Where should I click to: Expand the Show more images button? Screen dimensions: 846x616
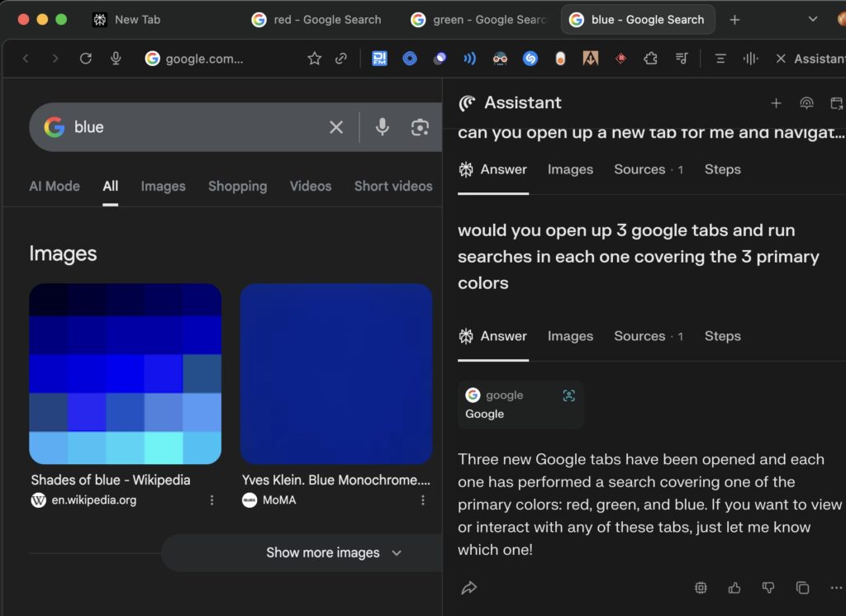pyautogui.click(x=333, y=553)
